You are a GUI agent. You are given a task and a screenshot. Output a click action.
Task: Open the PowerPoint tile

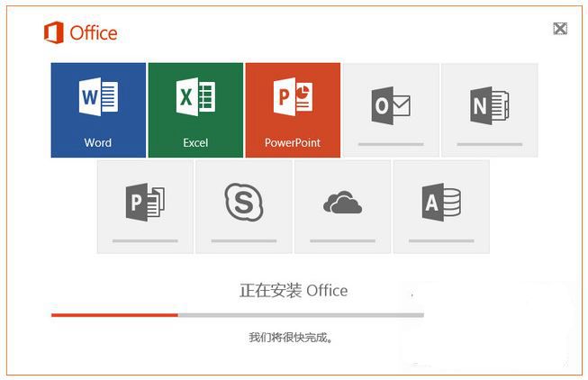click(x=293, y=110)
